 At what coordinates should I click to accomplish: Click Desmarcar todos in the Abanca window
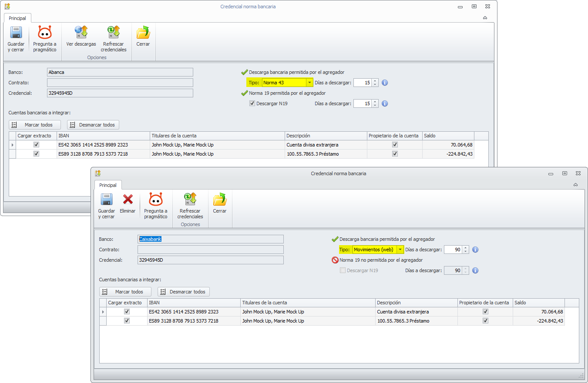tap(93, 125)
